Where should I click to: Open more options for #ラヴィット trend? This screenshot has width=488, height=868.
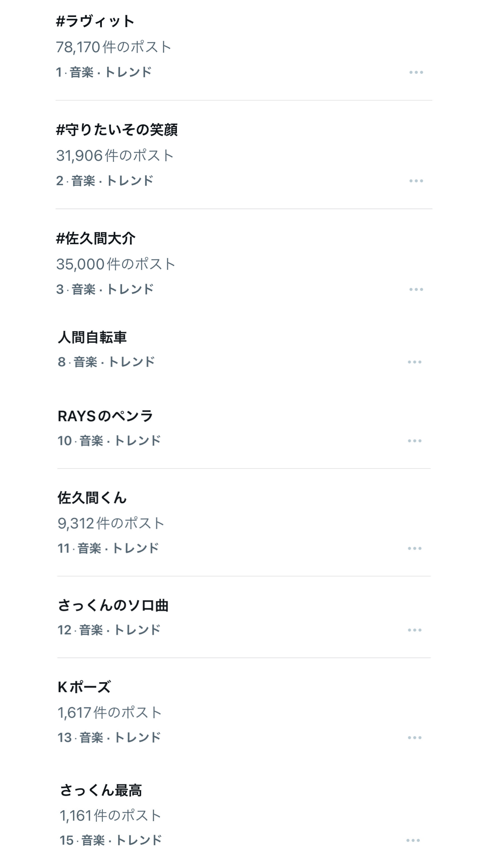coord(416,72)
